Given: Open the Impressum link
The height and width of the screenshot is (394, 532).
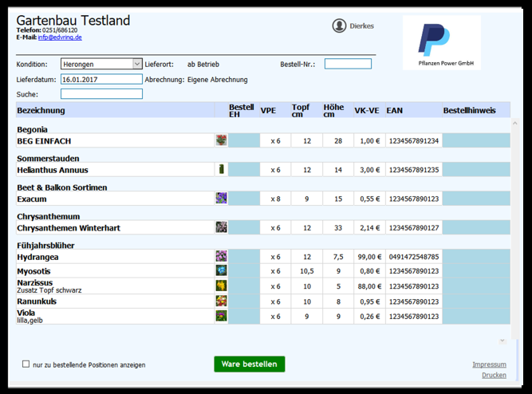Looking at the screenshot, I should (489, 364).
